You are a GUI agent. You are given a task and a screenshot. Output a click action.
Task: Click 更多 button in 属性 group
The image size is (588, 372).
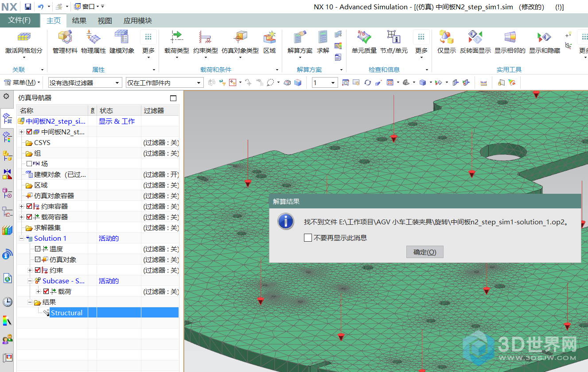click(x=148, y=45)
